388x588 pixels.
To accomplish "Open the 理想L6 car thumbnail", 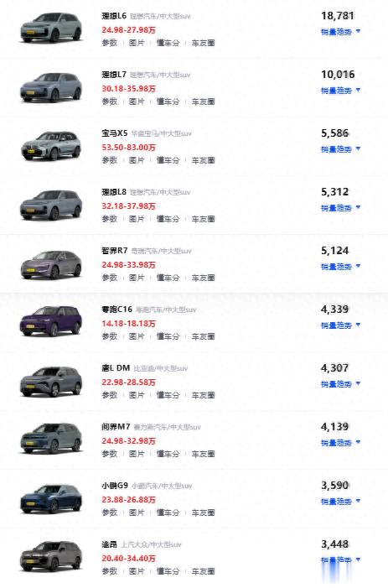I will 51,28.
